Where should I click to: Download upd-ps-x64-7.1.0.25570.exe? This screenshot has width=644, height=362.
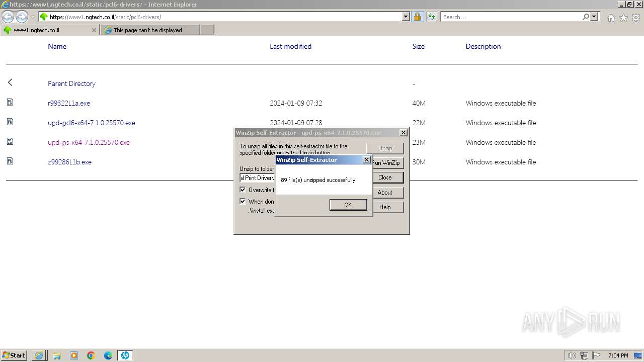pyautogui.click(x=89, y=142)
